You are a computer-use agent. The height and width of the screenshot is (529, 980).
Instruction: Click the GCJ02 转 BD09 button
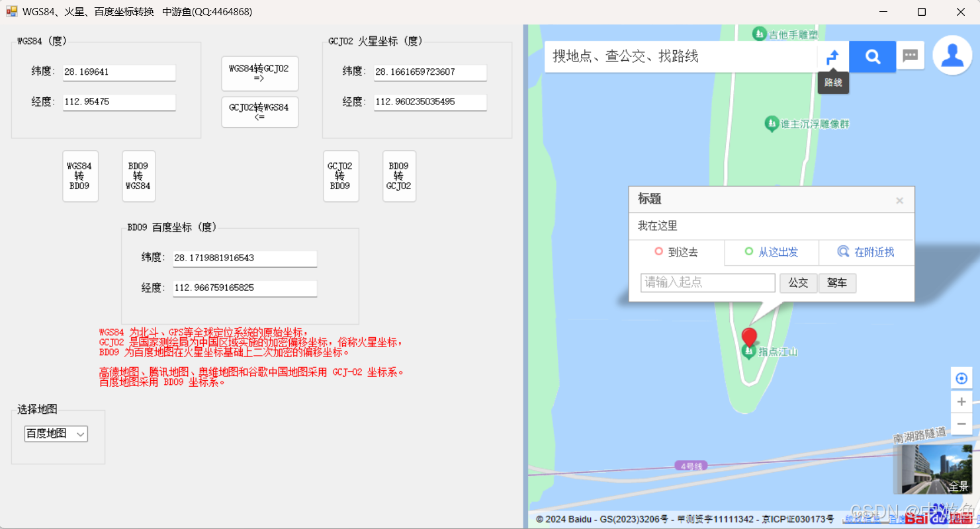click(341, 176)
